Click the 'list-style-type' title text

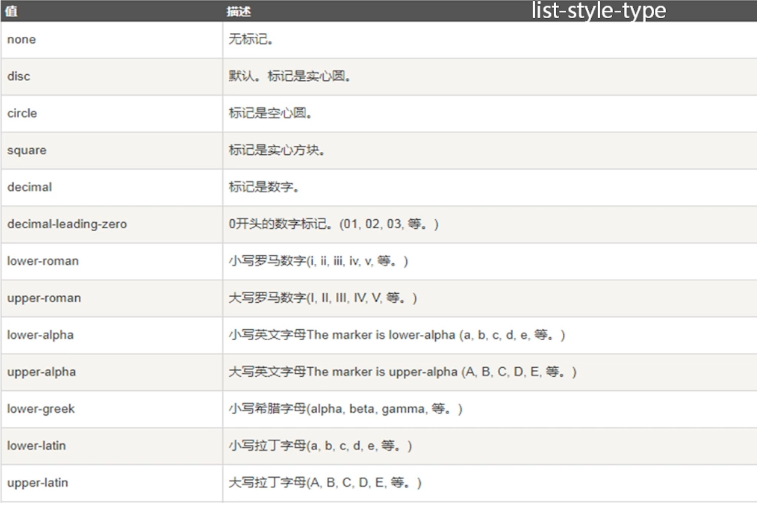[599, 11]
